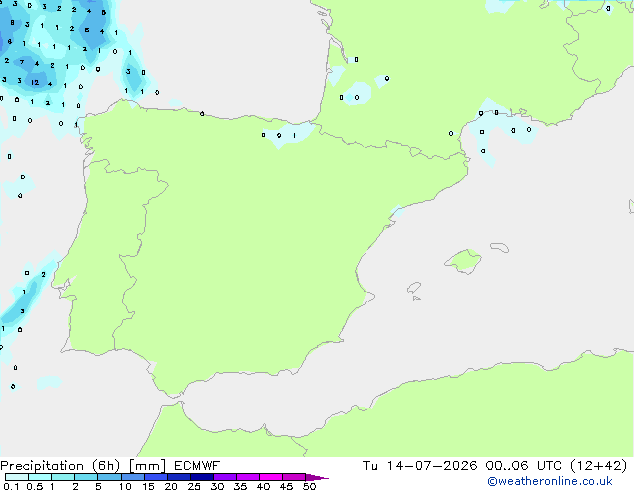Select the purple swatch between 30 and 35

click(x=224, y=477)
